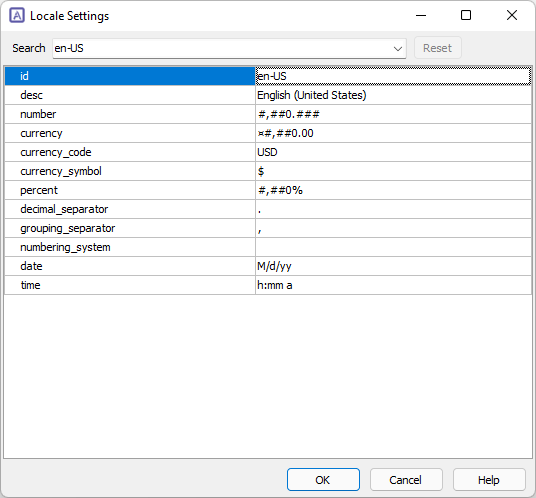Open Help for Locale Settings
This screenshot has width=536, height=498.
(x=489, y=480)
